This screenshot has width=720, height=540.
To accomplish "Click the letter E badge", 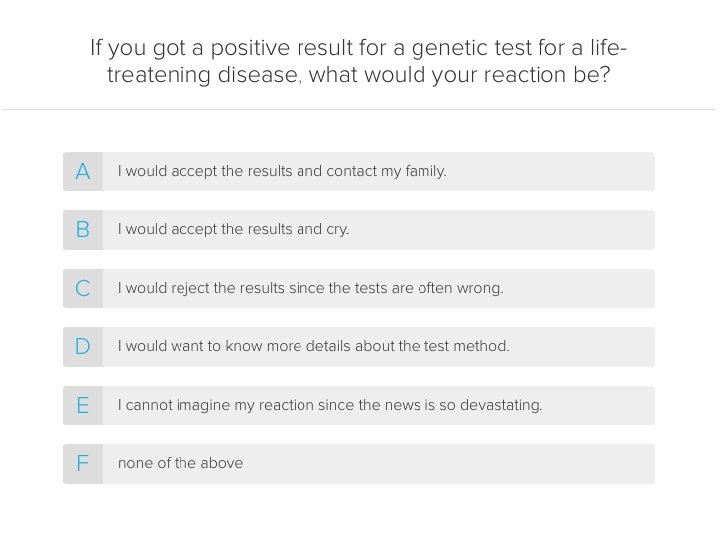I will pyautogui.click(x=83, y=406).
